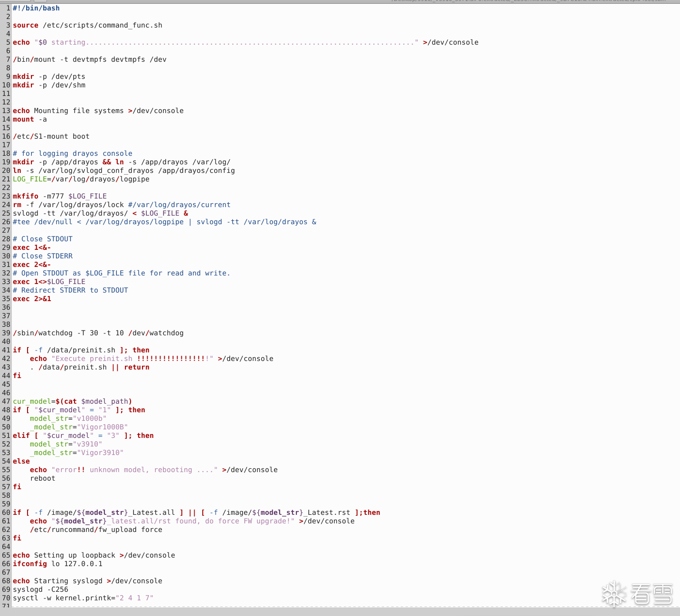Click the "mkdir -p /app/drayos" line
Screen dimensions: 680x616
coord(122,162)
